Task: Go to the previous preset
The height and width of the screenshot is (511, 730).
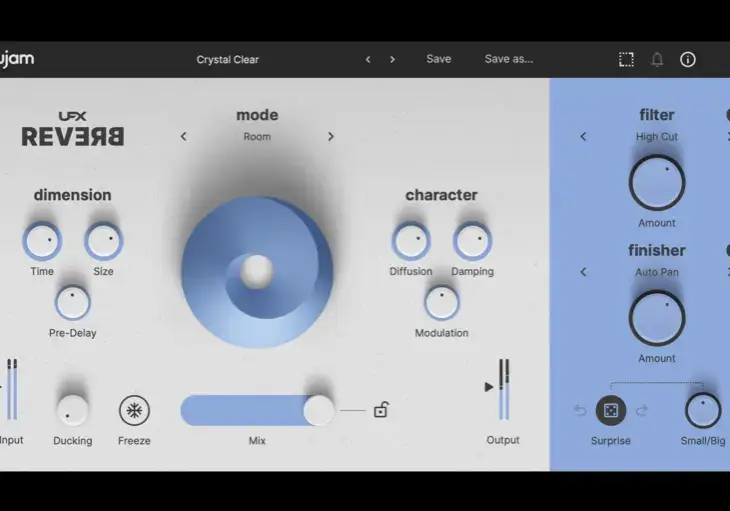Action: point(368,60)
